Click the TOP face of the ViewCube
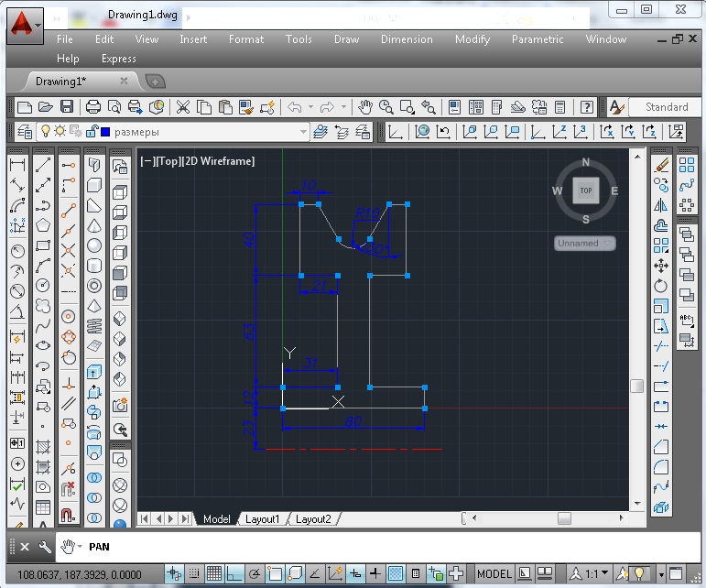This screenshot has width=706, height=588. tap(586, 191)
